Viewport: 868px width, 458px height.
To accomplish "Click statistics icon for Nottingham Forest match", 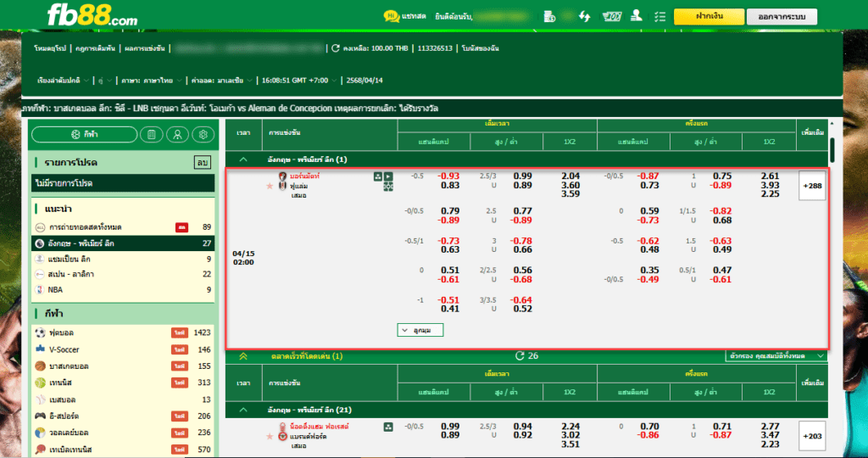I will [x=388, y=427].
